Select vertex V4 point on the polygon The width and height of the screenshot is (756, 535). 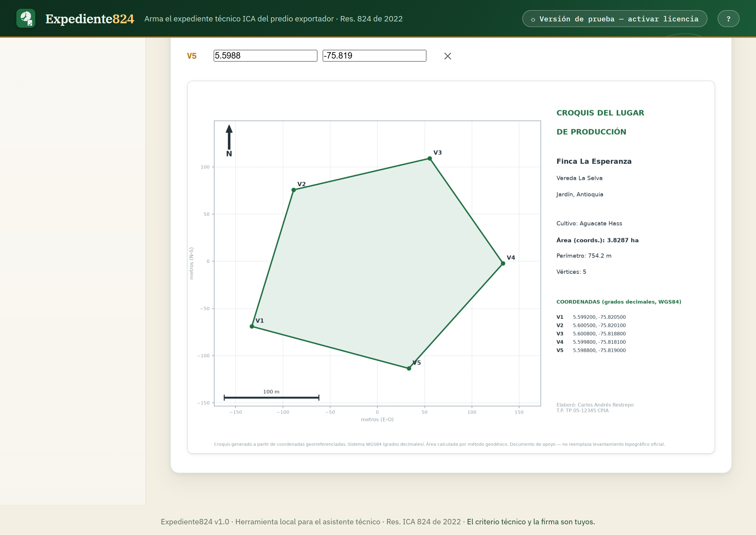click(503, 263)
